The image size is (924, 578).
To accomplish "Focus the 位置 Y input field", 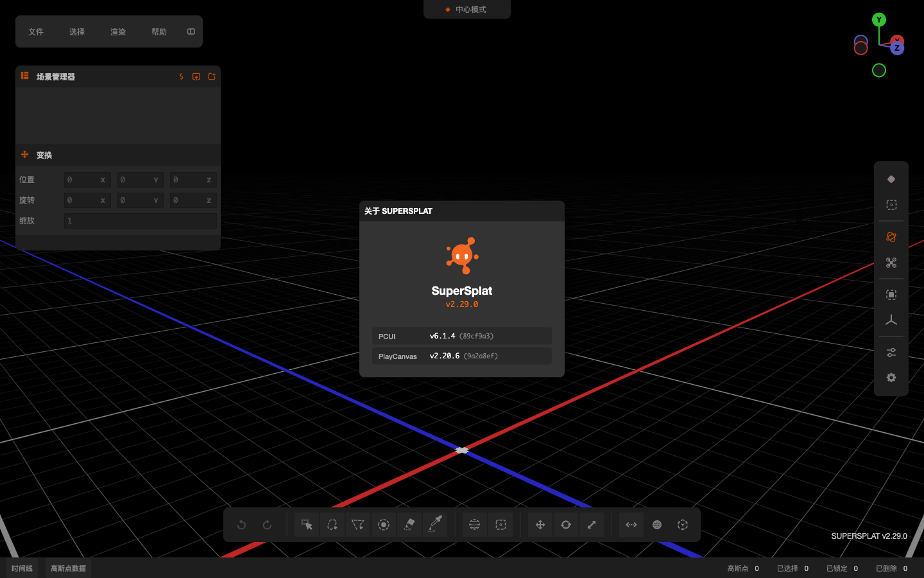I will pos(141,180).
